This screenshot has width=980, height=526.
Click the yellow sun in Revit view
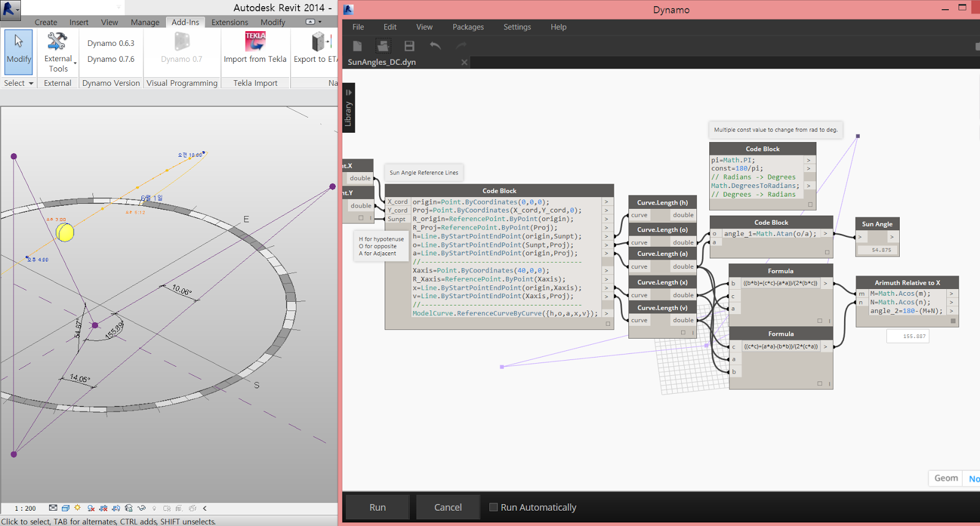(65, 232)
